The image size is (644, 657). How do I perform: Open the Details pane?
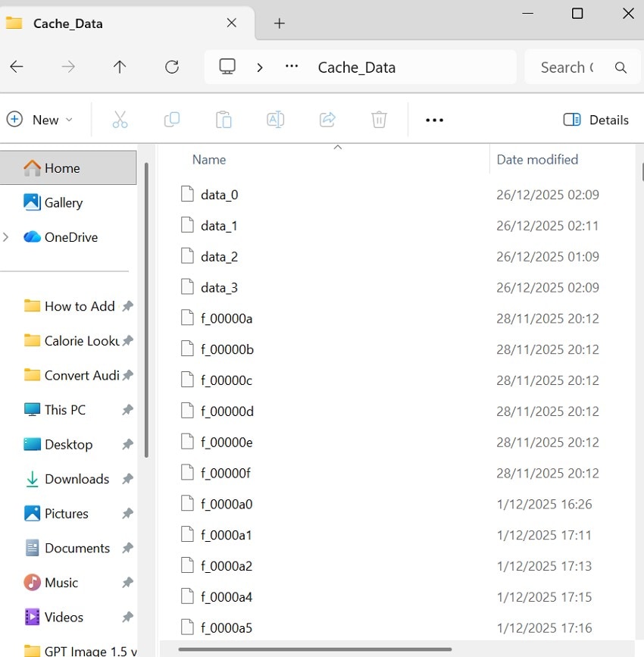(596, 119)
